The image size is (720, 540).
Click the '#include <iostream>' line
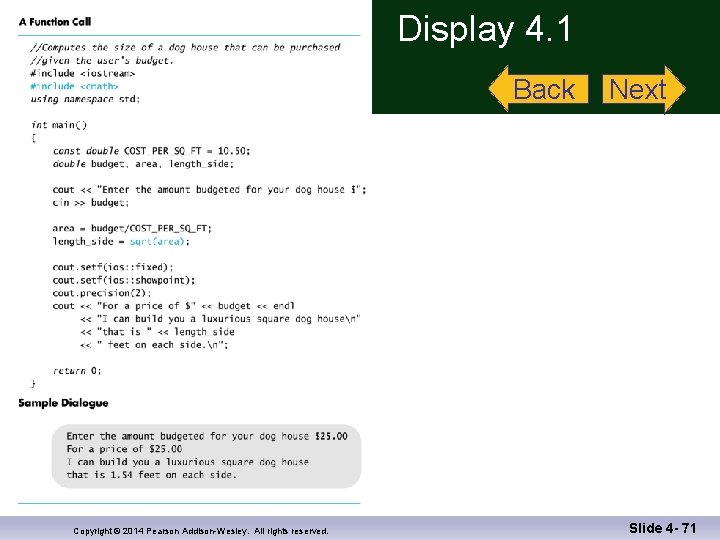coord(83,73)
